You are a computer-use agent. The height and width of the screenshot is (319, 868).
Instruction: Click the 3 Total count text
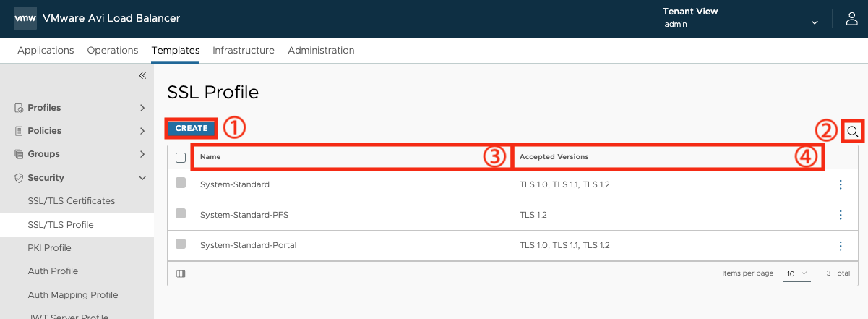838,273
